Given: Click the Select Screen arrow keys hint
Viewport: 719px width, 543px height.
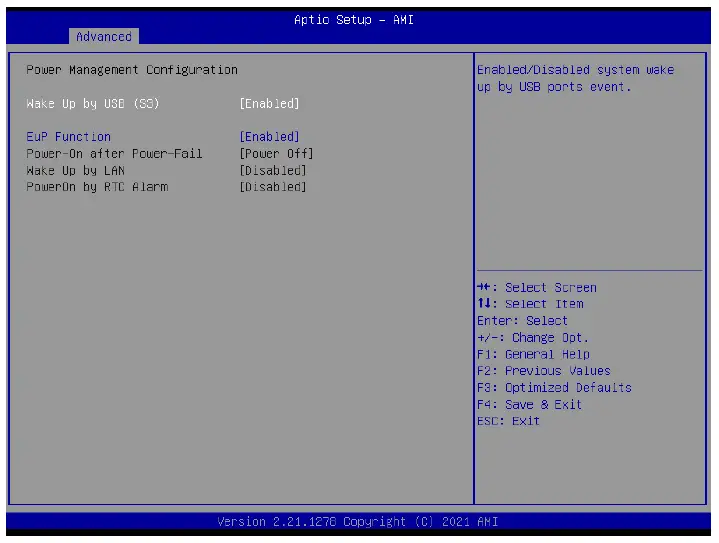Looking at the screenshot, I should pos(536,288).
